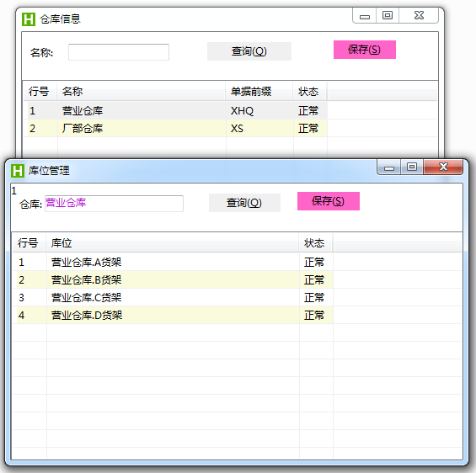Image resolution: width=476 pixels, height=473 pixels.
Task: Maximize the 仓库信息 window
Action: pos(388,16)
